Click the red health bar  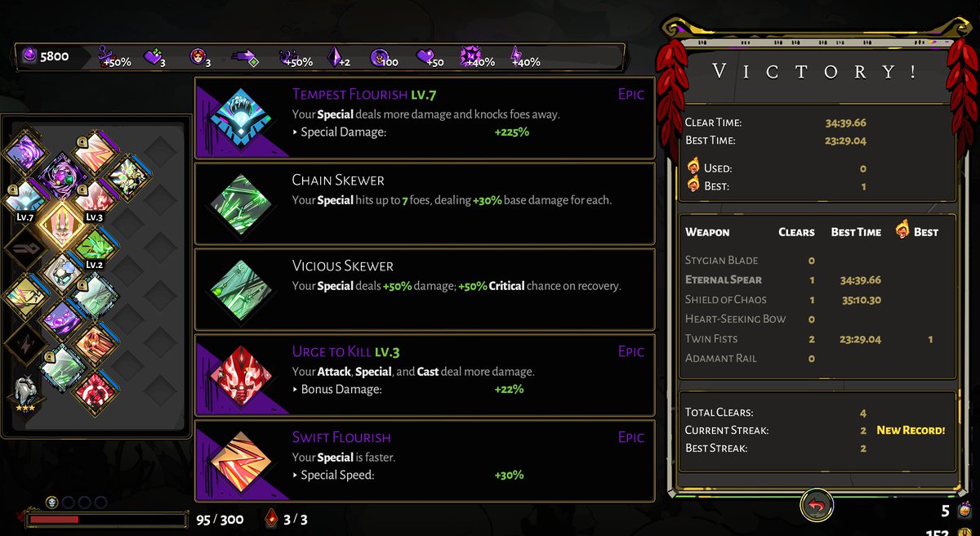(106, 519)
